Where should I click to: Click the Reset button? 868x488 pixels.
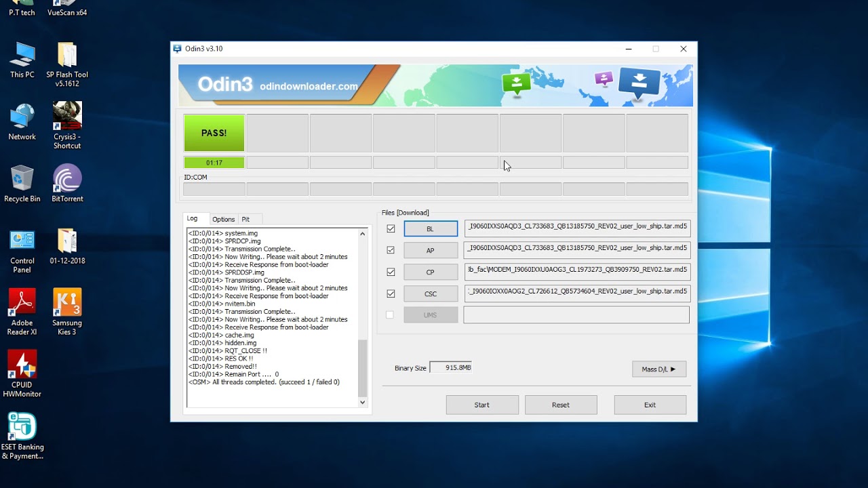(x=561, y=405)
